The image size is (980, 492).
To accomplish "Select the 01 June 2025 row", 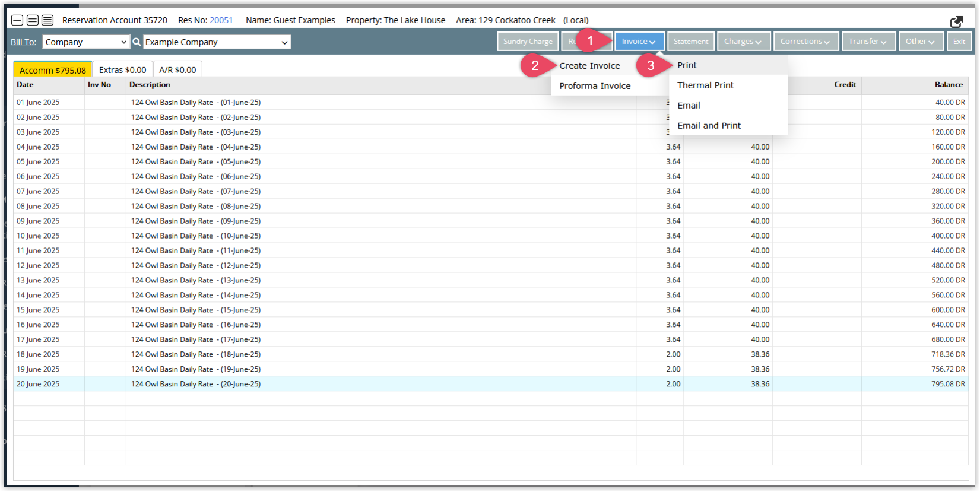I will (491, 103).
